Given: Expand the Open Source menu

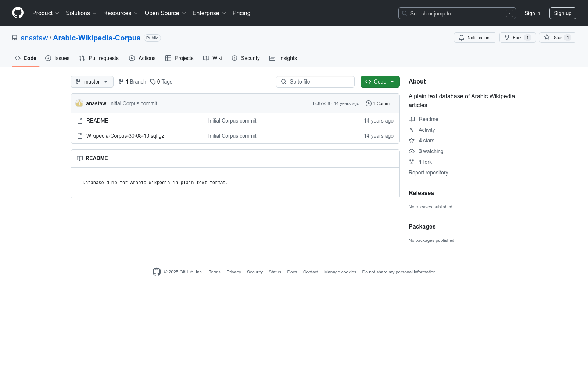Looking at the screenshot, I should (x=165, y=13).
